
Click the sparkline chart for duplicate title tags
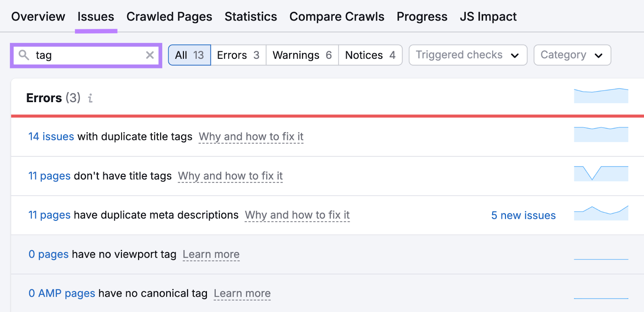(601, 135)
